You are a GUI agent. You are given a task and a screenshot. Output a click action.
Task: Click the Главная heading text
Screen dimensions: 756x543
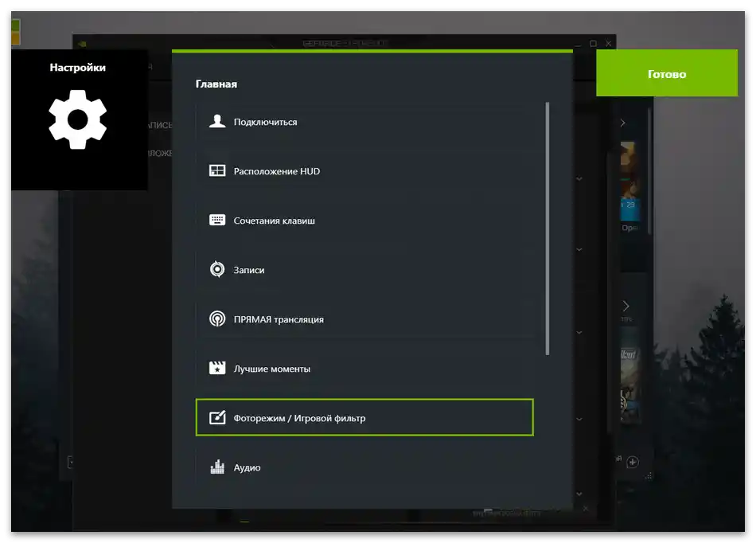pos(216,84)
